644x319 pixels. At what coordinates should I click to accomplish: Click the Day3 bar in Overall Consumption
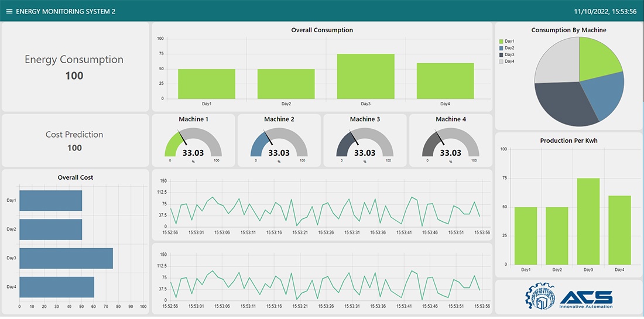click(x=365, y=76)
